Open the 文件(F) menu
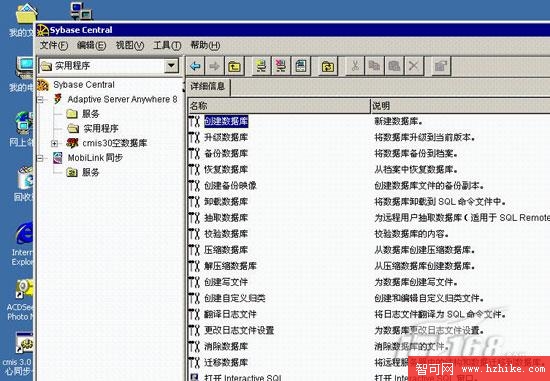 coord(53,45)
